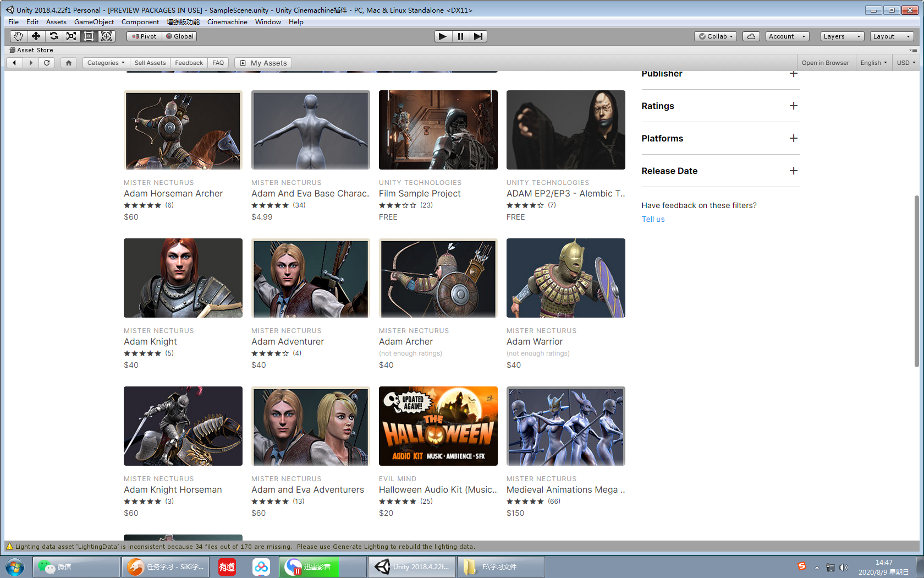The width and height of the screenshot is (924, 578).
Task: Select the Move tool
Action: tap(36, 36)
